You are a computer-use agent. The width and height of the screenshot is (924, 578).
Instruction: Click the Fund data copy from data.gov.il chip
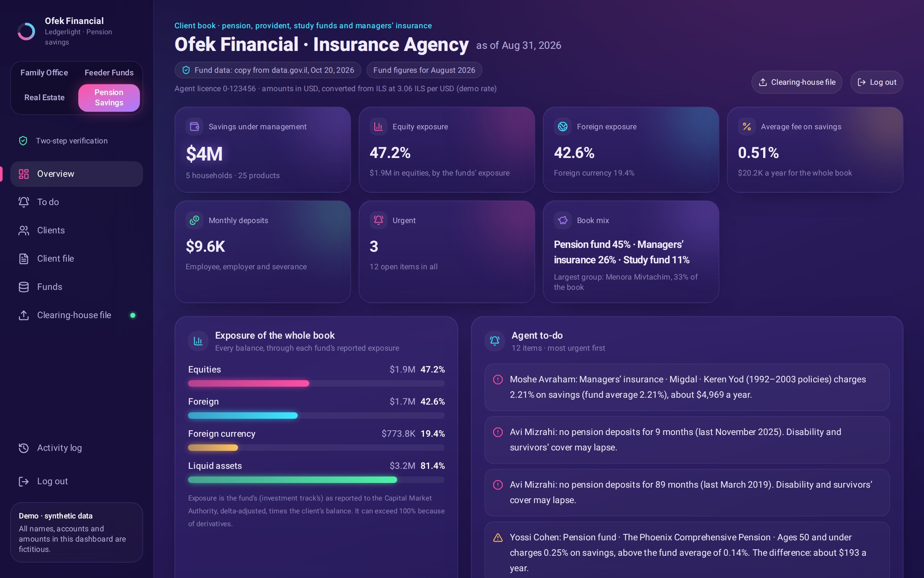click(x=268, y=70)
